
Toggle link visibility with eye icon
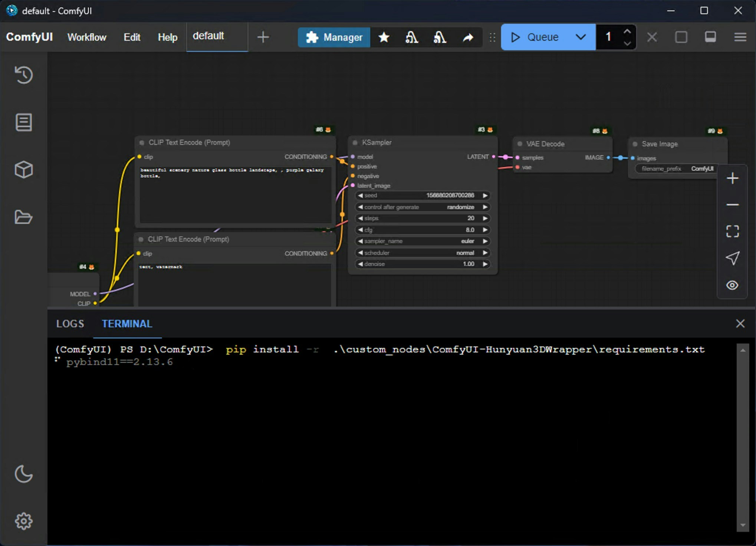tap(732, 285)
